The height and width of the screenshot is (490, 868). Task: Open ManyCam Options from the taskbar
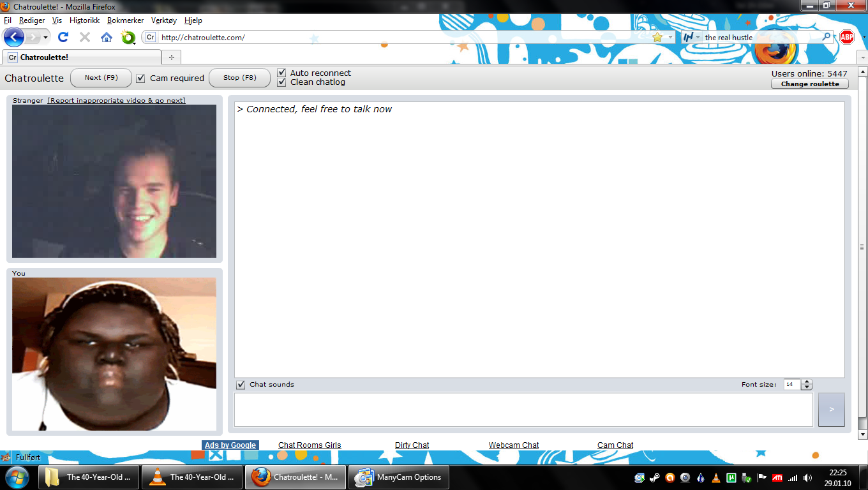[x=399, y=477]
